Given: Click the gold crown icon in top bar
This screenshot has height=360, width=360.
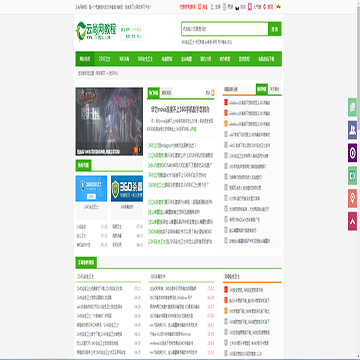Looking at the screenshot, I should (x=279, y=6).
